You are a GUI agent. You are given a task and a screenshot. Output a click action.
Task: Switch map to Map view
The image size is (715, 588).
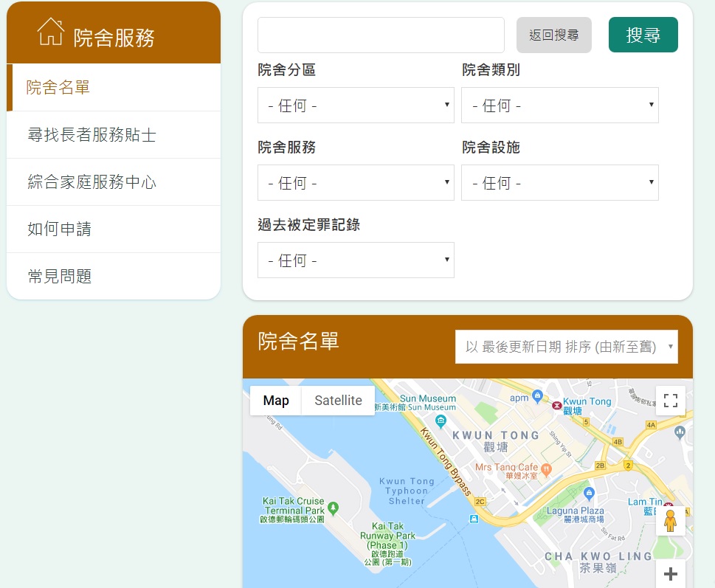(276, 401)
